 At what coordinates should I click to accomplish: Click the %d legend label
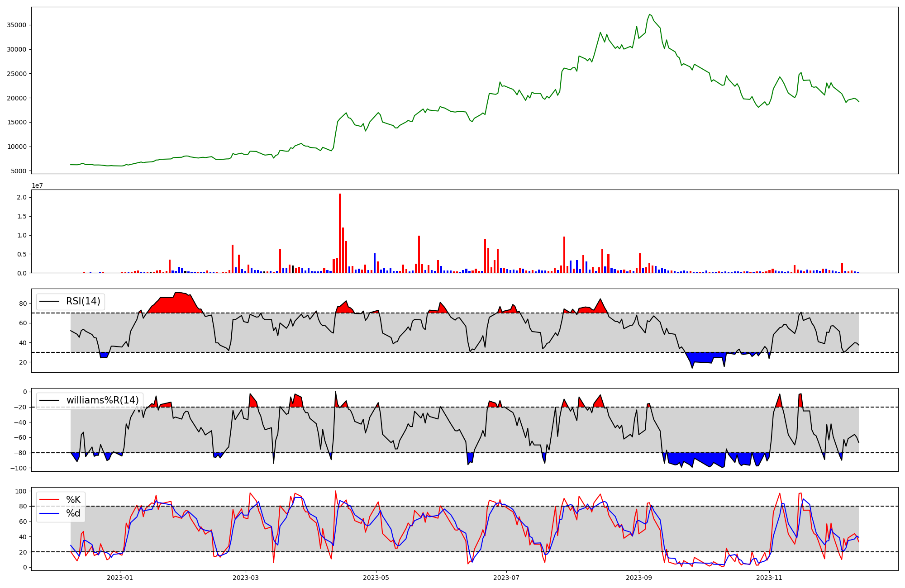click(x=73, y=513)
